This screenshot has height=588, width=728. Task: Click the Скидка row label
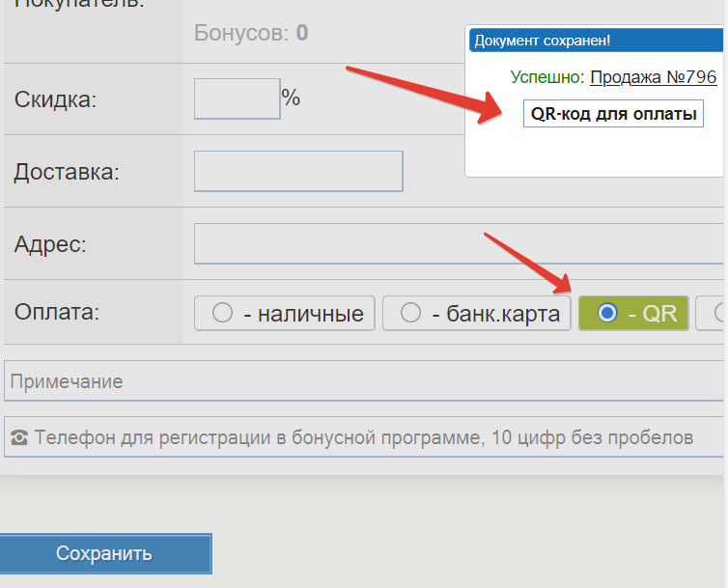(55, 99)
